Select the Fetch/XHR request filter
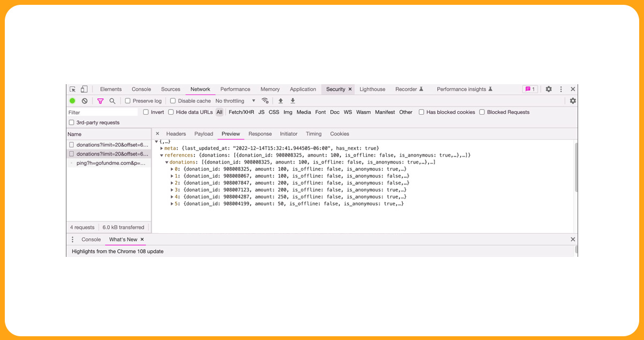The width and height of the screenshot is (644, 340). coord(241,112)
